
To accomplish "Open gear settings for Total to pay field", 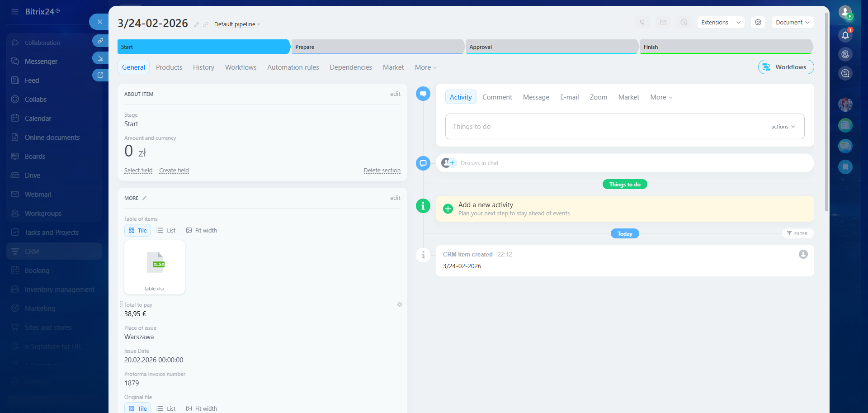I will coord(400,304).
